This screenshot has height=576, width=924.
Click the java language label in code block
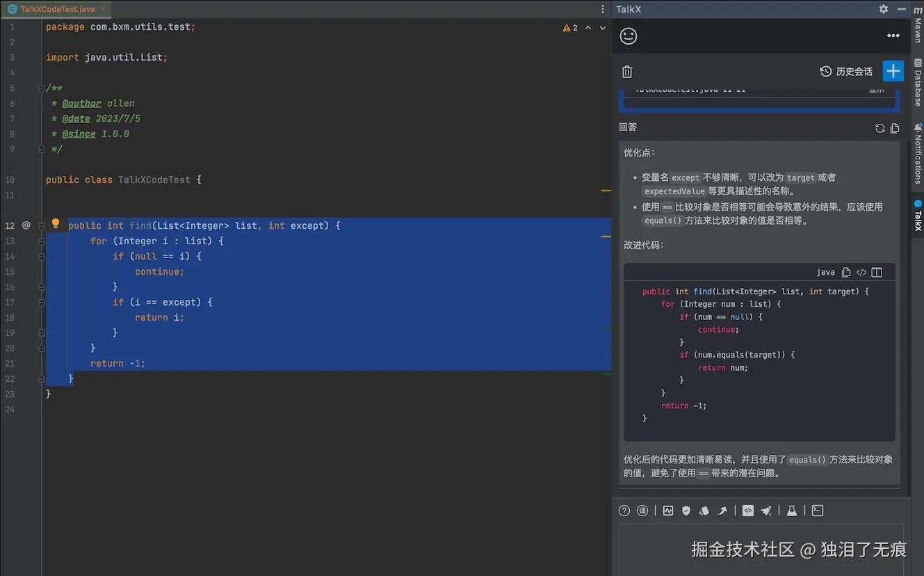(825, 273)
